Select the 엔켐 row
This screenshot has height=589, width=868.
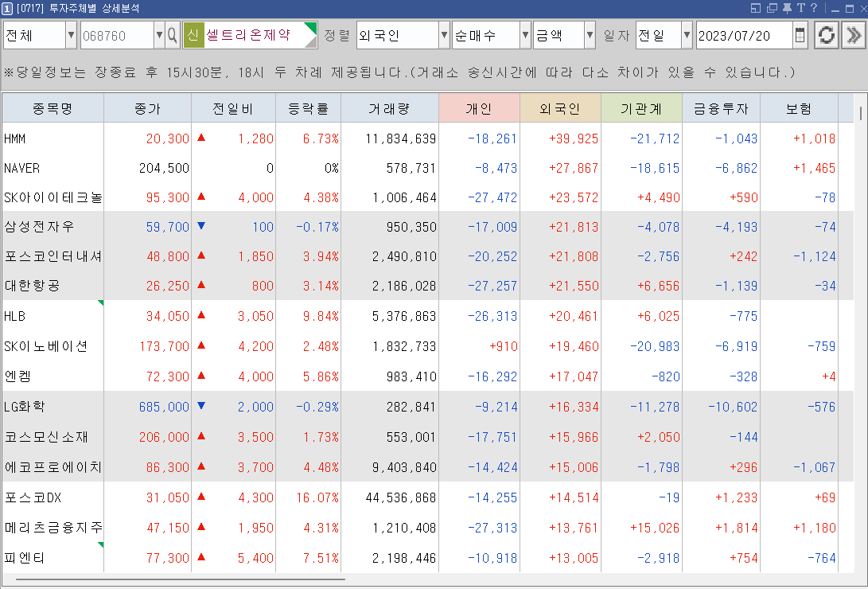pos(428,376)
